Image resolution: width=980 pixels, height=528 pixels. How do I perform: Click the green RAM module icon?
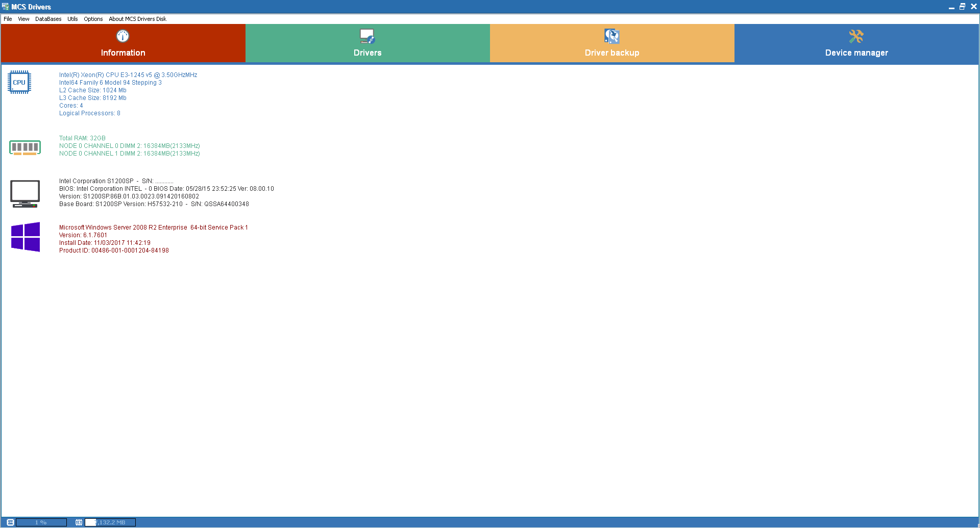point(24,147)
